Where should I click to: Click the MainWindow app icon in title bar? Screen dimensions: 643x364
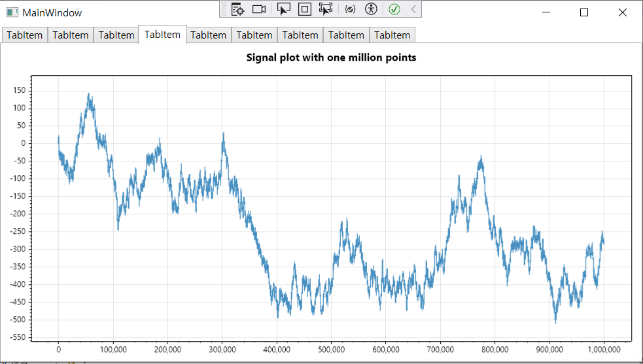(x=12, y=12)
